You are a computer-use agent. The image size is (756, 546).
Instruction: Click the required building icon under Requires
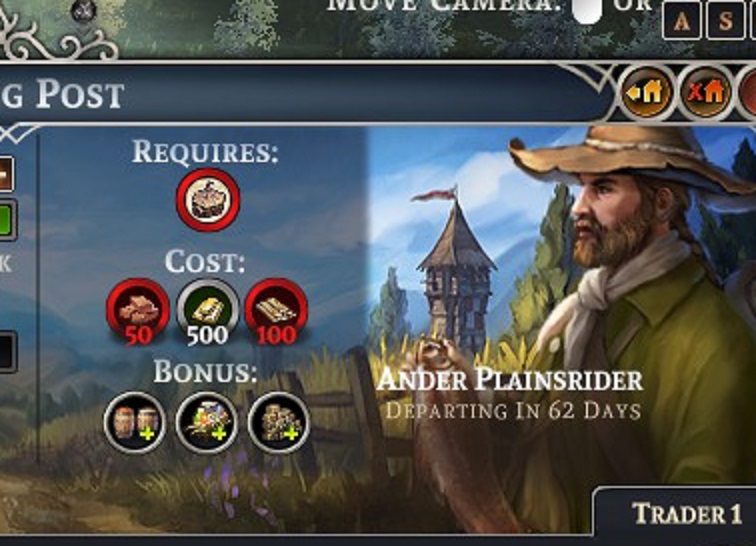tap(208, 200)
